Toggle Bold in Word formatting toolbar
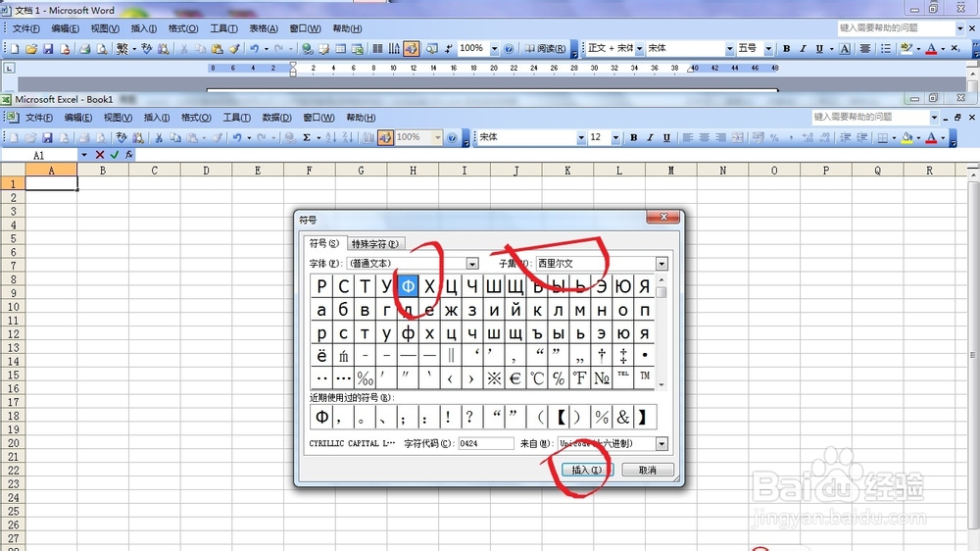This screenshot has width=980, height=551. (x=786, y=49)
